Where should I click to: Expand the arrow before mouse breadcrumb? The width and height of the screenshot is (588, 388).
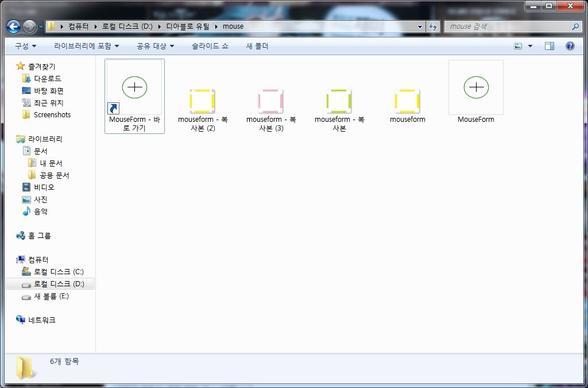216,26
